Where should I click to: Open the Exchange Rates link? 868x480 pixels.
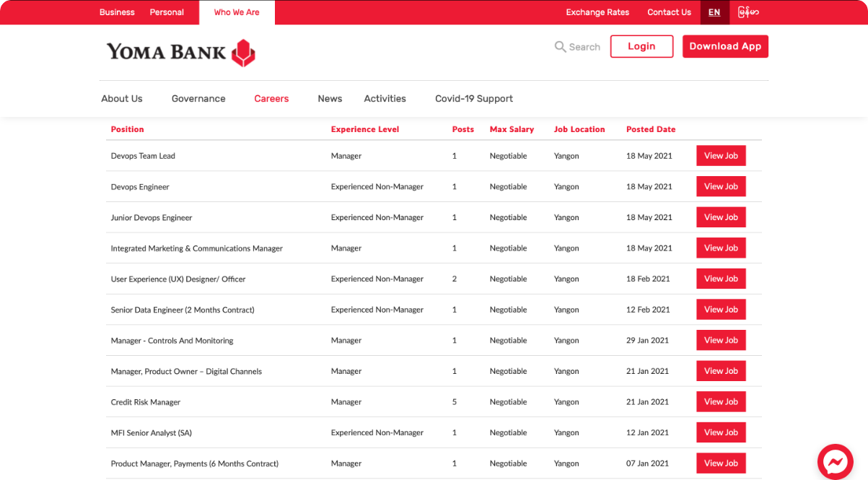tap(597, 12)
